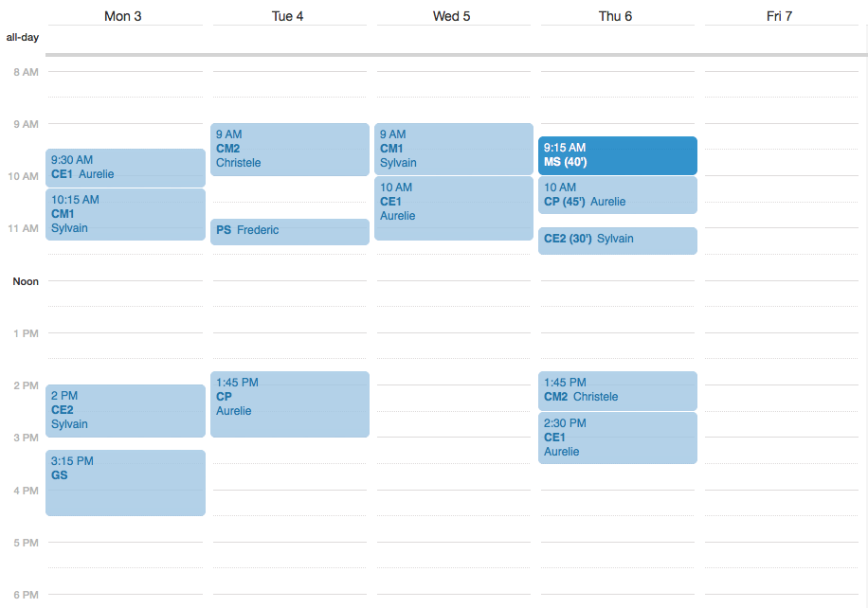The width and height of the screenshot is (868, 608).
Task: Open the Fri 7 day header
Action: tap(779, 16)
